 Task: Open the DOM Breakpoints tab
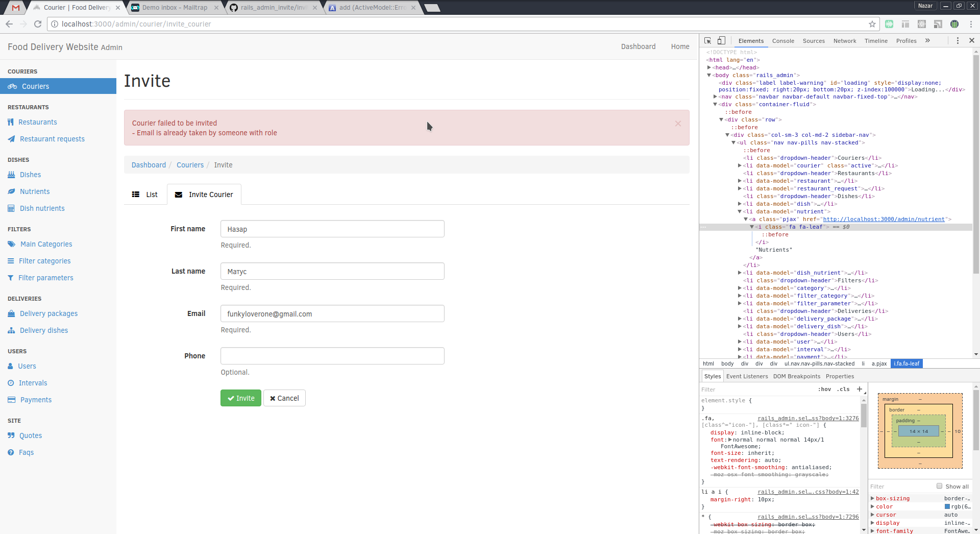796,376
